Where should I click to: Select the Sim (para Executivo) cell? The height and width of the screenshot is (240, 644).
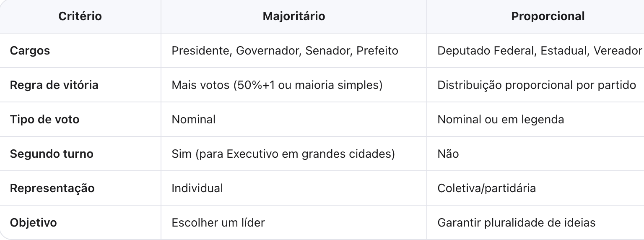point(283,154)
